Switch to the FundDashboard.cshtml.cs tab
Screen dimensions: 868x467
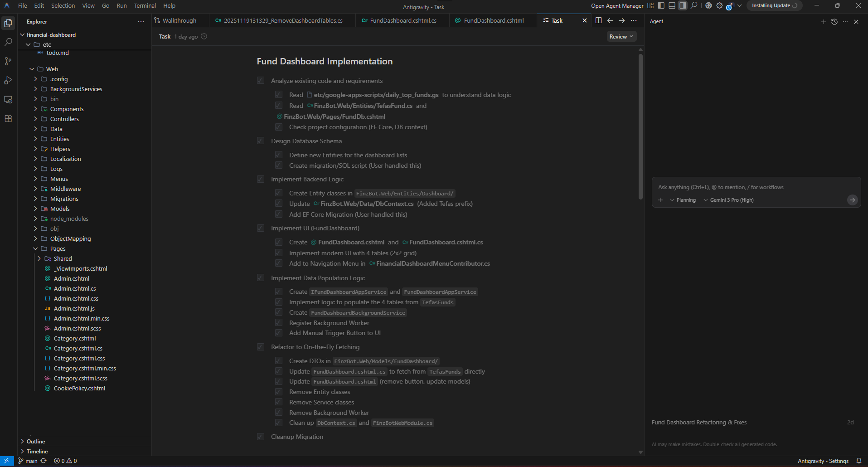click(402, 20)
